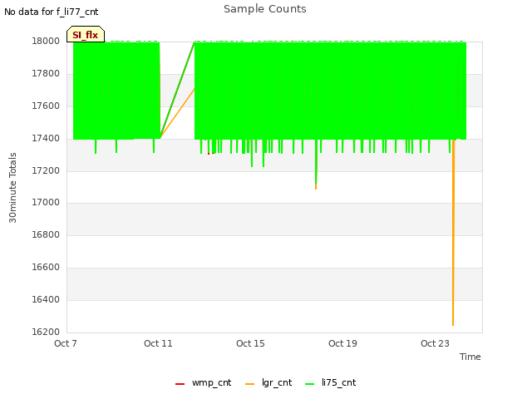Image resolution: width=532 pixels, height=399 pixels.
Task: Click the 16800 y-axis label
Action: click(46, 234)
